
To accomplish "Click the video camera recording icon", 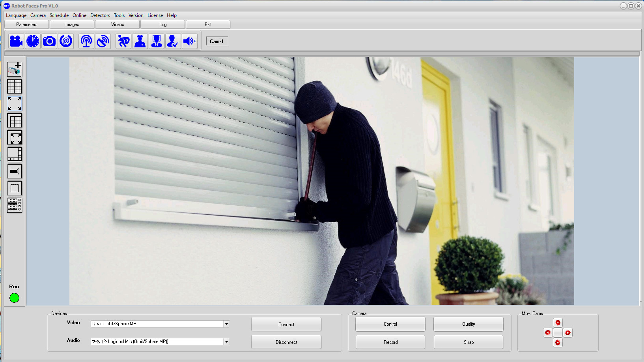I will (x=16, y=41).
